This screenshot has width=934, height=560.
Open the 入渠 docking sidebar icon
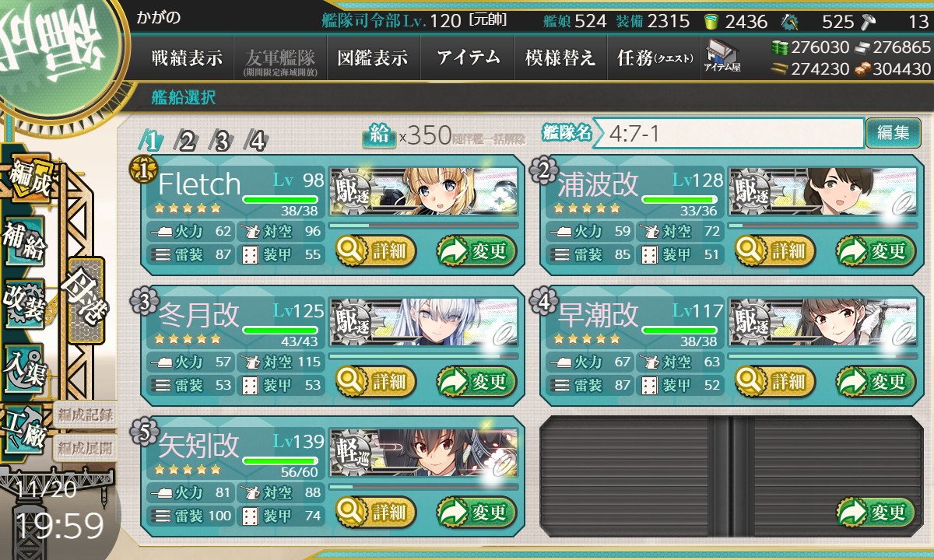pos(23,364)
